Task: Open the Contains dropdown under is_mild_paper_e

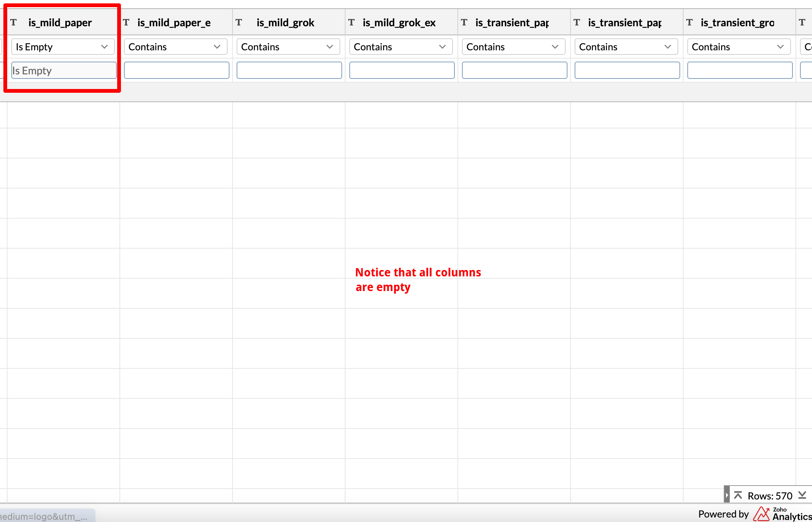Action: click(x=175, y=47)
